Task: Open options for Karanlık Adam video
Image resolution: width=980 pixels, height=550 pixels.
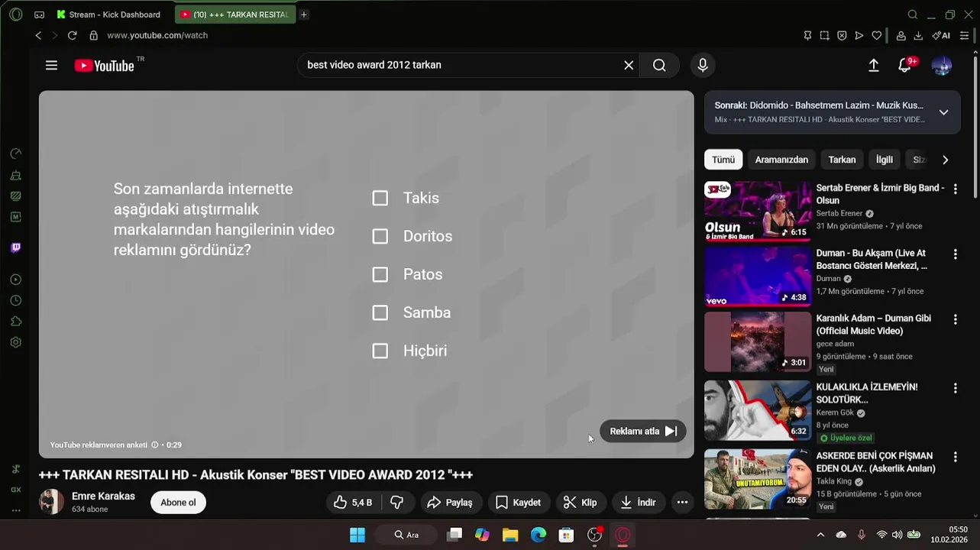Action: 955,319
